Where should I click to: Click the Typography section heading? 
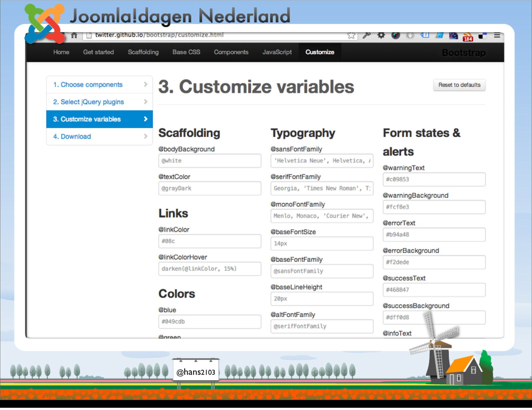coord(303,133)
